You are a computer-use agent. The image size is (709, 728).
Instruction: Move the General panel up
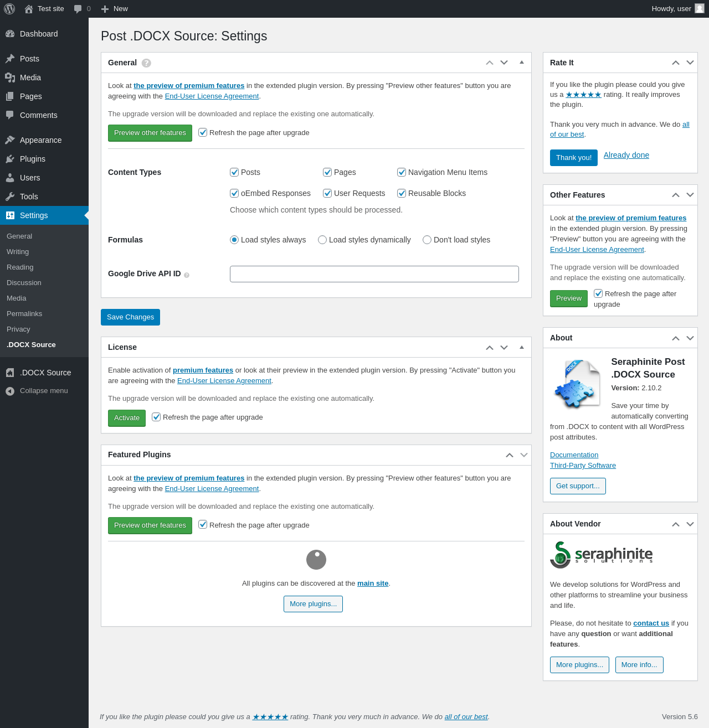(490, 63)
